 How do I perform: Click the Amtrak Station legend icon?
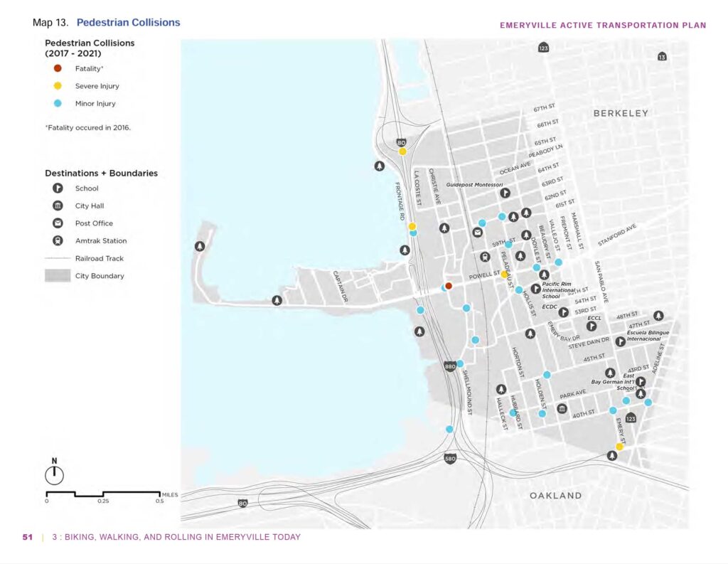58,241
